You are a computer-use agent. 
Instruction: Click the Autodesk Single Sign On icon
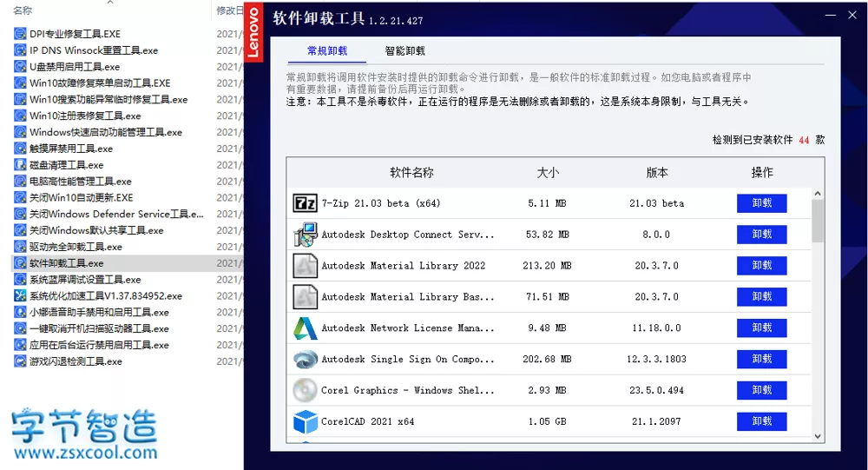[x=305, y=359]
